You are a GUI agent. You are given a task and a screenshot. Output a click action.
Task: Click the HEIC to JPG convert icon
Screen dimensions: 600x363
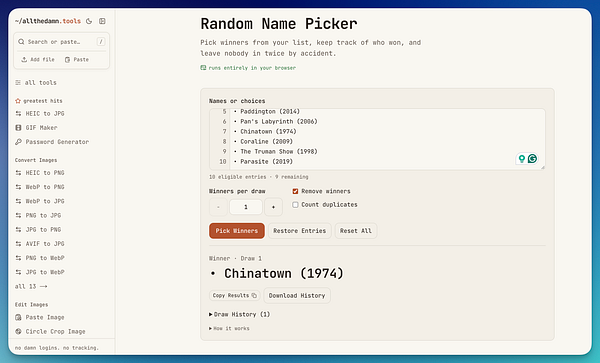[18, 114]
